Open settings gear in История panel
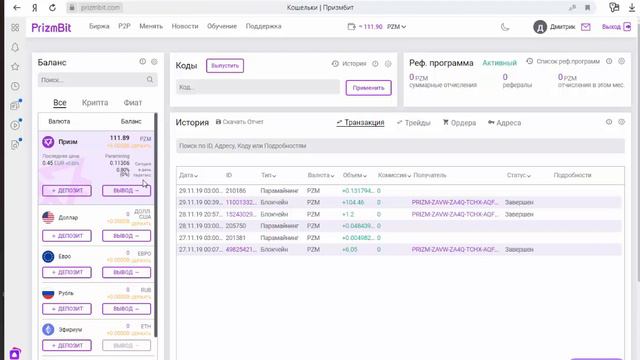This screenshot has height=360, width=640. pos(622,122)
